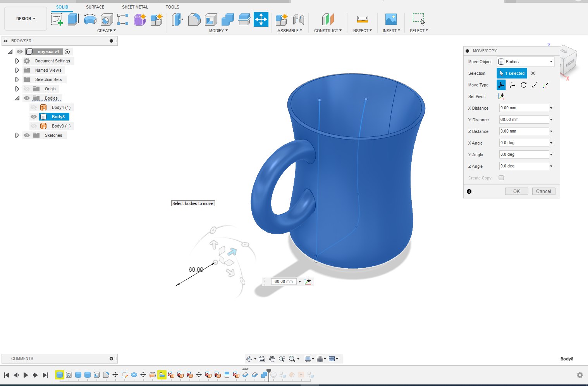Select the Press Pull tool
Viewport: 588px width, 386px height.
177,19
